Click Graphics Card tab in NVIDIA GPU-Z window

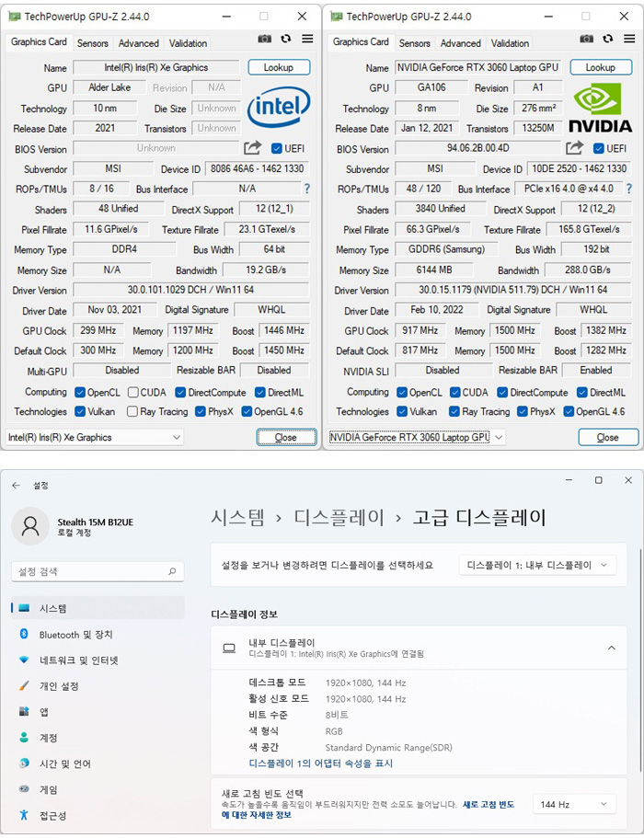tap(361, 41)
